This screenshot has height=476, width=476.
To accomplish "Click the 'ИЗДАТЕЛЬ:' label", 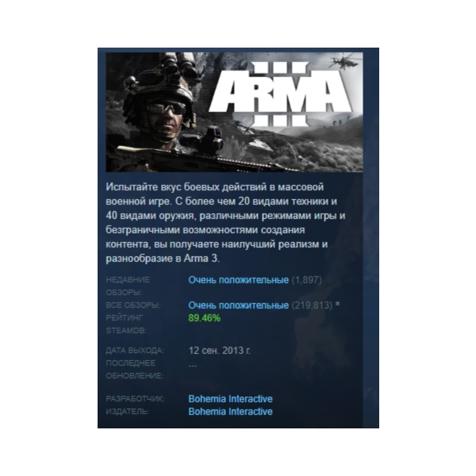I will [128, 412].
